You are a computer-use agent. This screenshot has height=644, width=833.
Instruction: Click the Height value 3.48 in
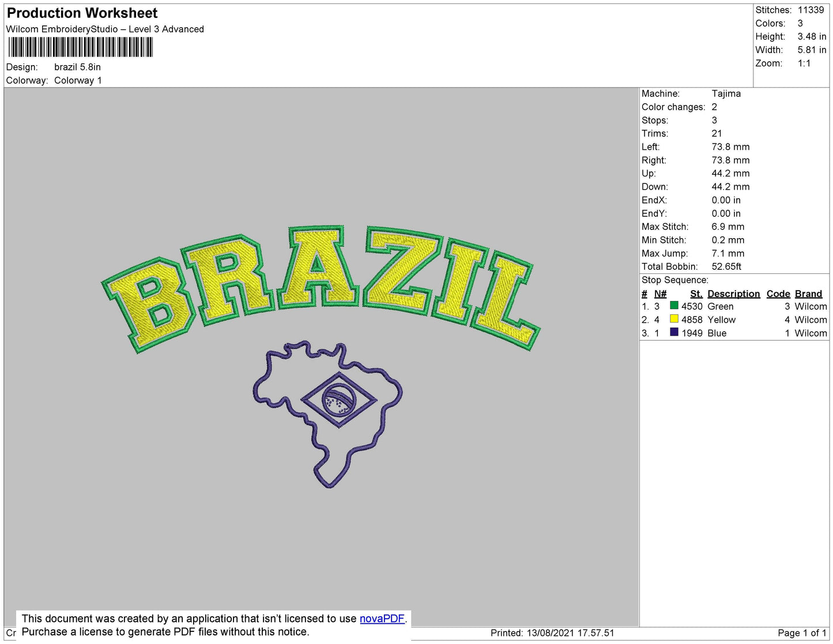(812, 36)
